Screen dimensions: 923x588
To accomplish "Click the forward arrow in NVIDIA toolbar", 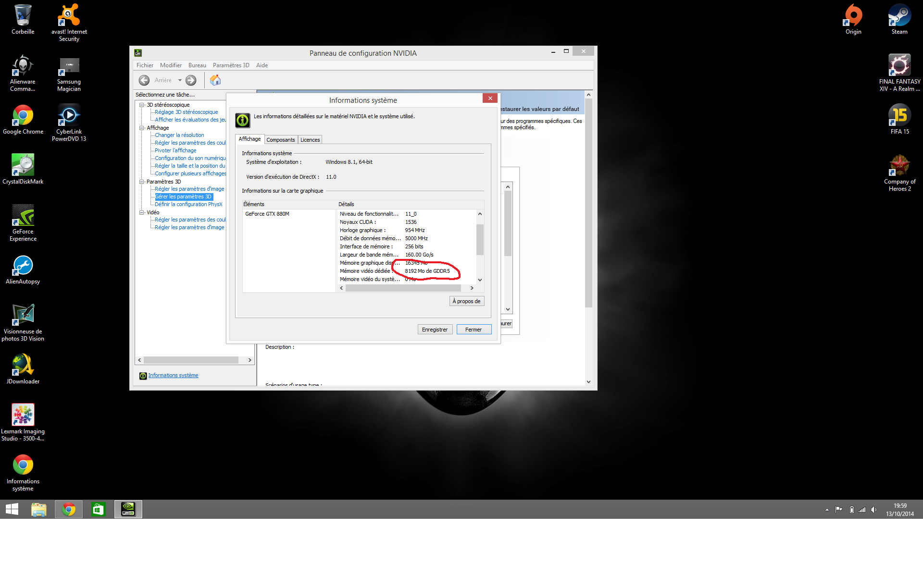I will pos(191,80).
